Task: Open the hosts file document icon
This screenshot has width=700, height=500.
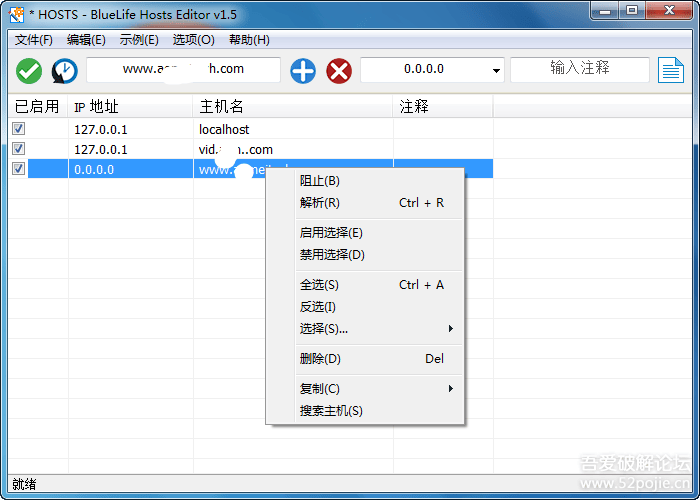Action: [670, 70]
